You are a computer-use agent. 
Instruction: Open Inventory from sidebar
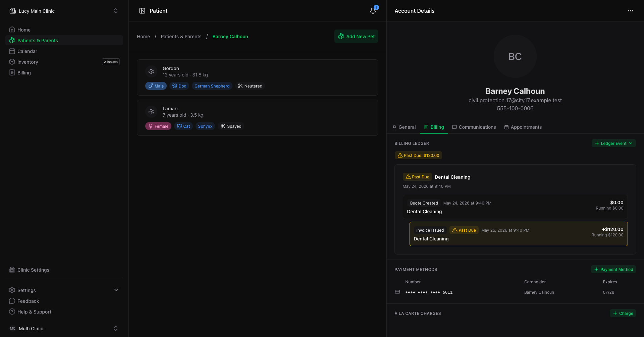64,62
